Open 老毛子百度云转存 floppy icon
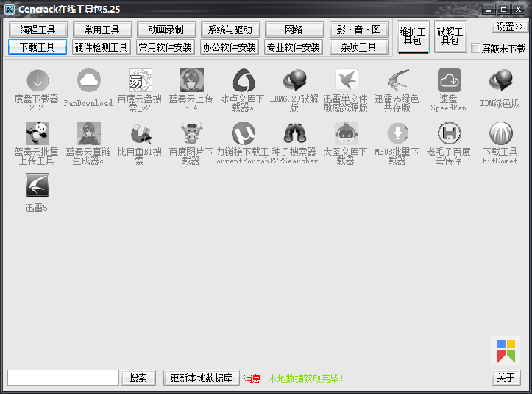Screen dimensions: 532x394 point(449,133)
